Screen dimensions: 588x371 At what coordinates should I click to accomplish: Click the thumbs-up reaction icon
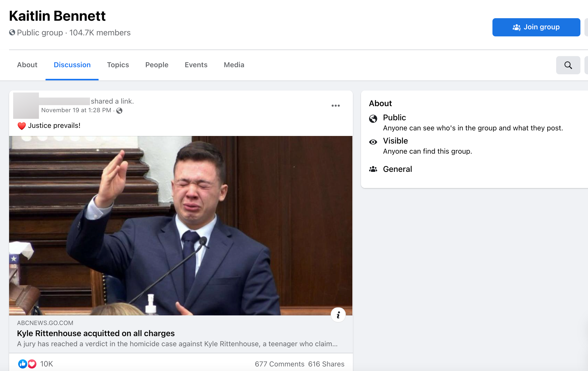[22, 364]
